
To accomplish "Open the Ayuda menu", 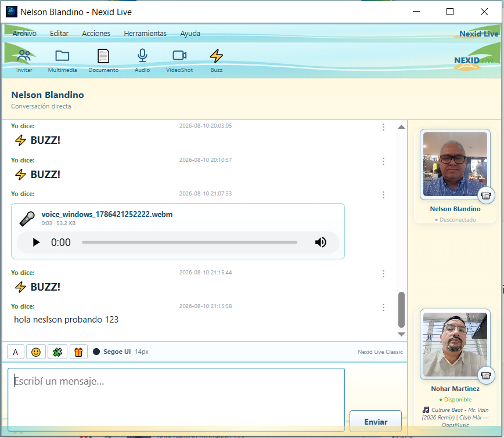I will tap(190, 34).
